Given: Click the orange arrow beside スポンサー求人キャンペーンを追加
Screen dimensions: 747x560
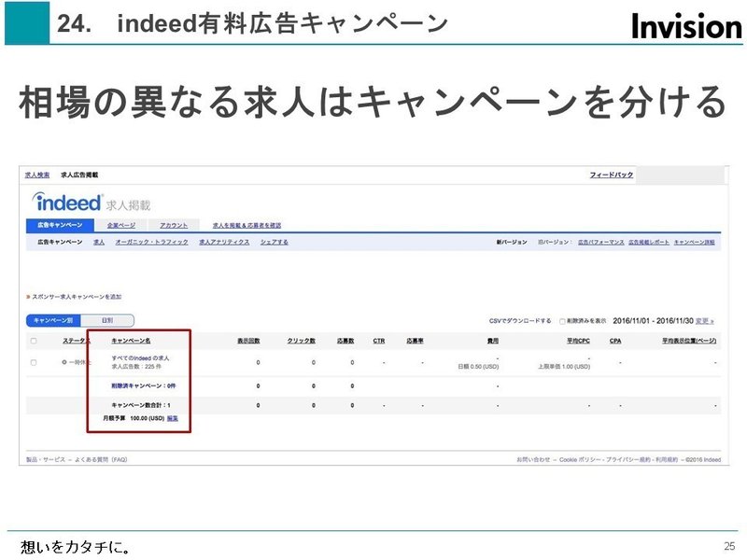Looking at the screenshot, I should pos(28,297).
